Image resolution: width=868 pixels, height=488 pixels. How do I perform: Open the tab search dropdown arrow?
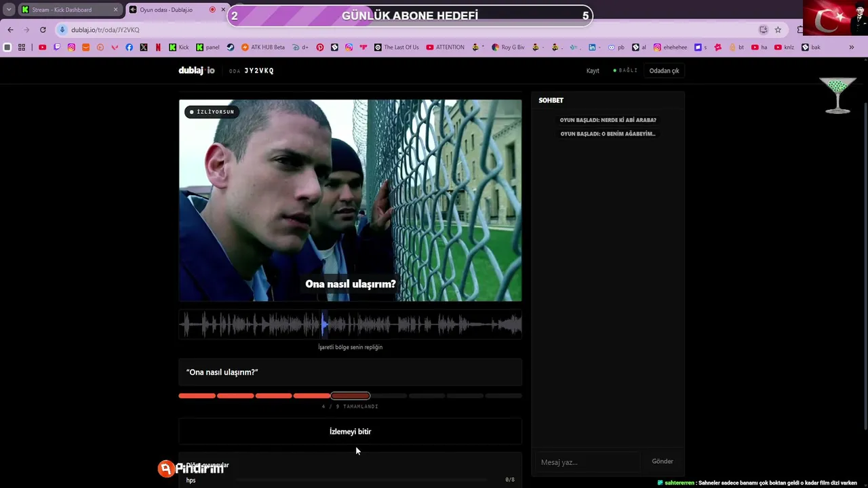click(x=9, y=9)
